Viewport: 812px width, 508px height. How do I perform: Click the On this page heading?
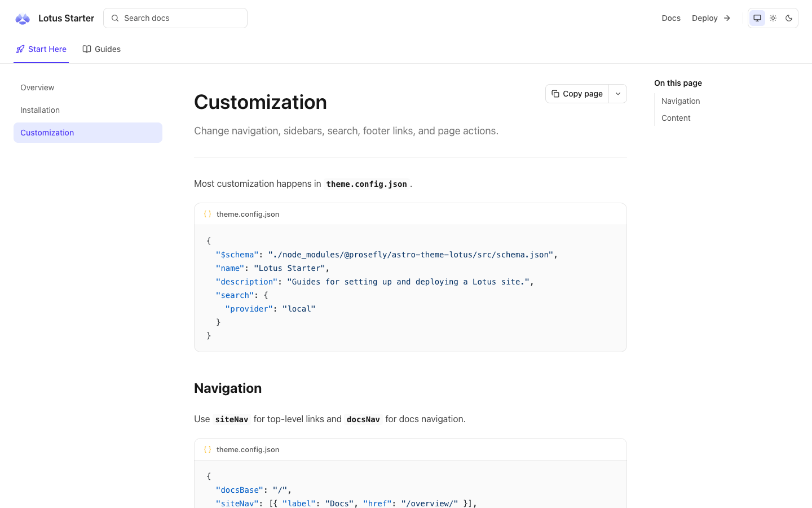click(678, 83)
